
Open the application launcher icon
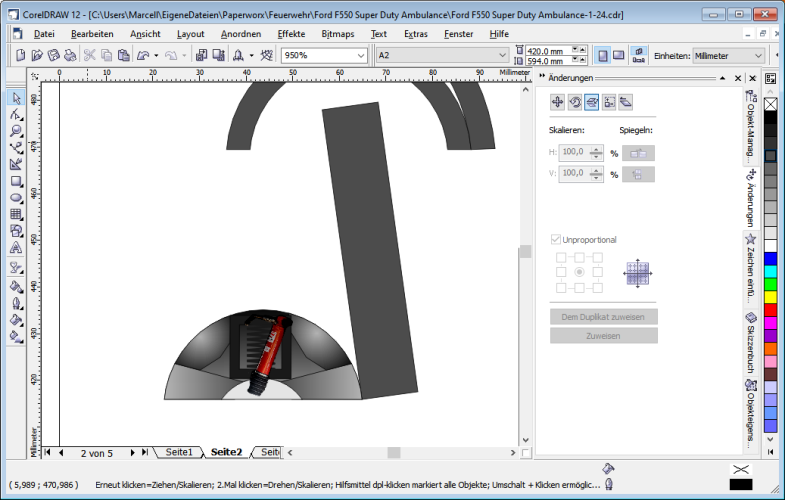tap(238, 55)
